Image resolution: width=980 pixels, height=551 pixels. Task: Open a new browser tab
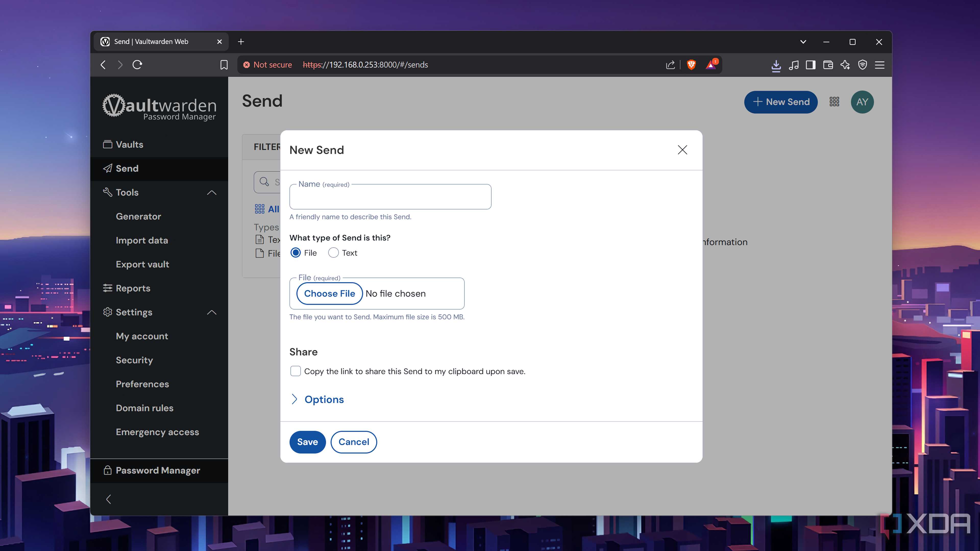click(241, 42)
